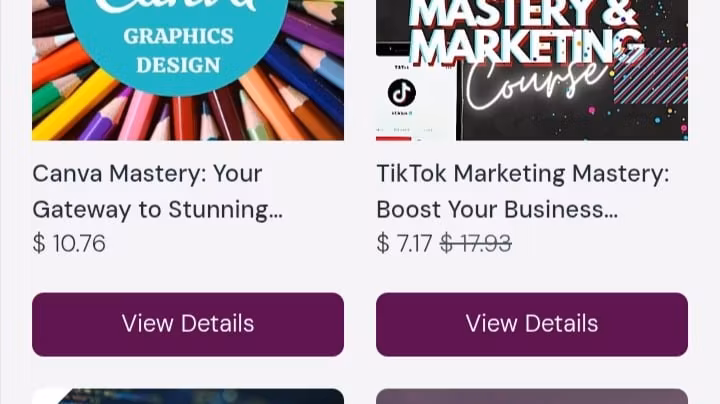Click the Boost Your Business… title line
720x404 pixels.
497,210
